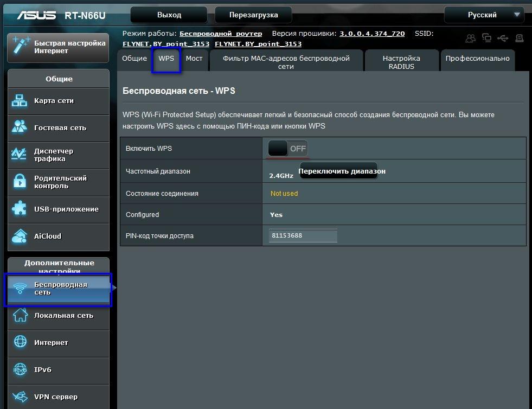
Task: Click the wireless Wi-Fi signal icon
Action: (x=20, y=288)
